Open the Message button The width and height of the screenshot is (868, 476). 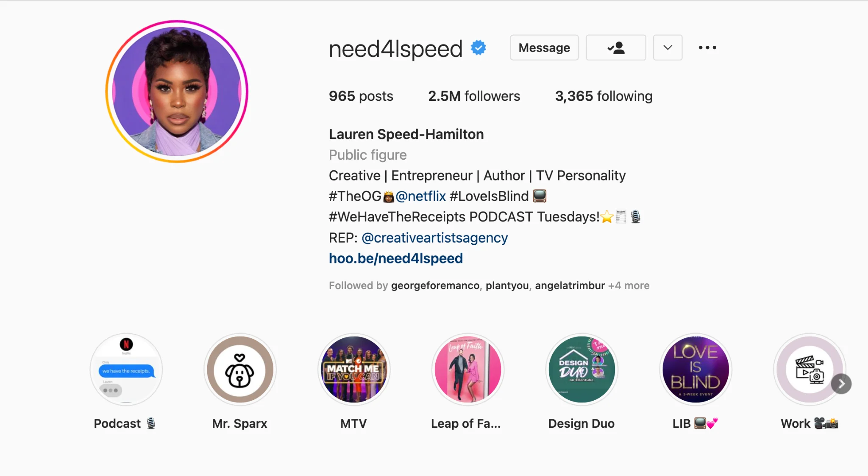click(x=544, y=47)
